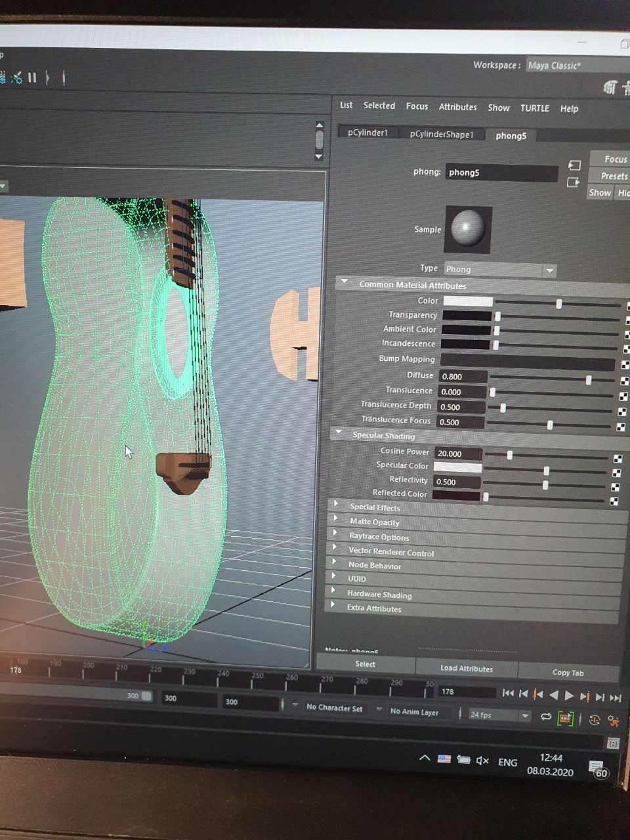The height and width of the screenshot is (840, 630).
Task: Toggle auto keyframe button
Action: [x=595, y=720]
